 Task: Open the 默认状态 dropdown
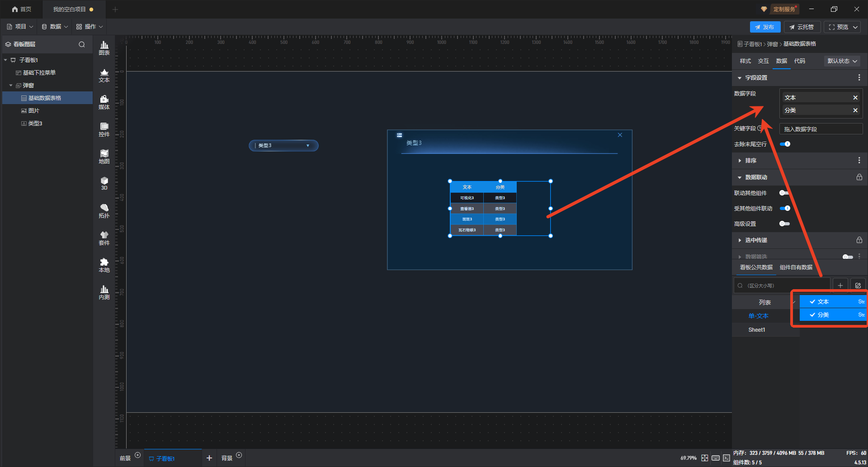842,61
